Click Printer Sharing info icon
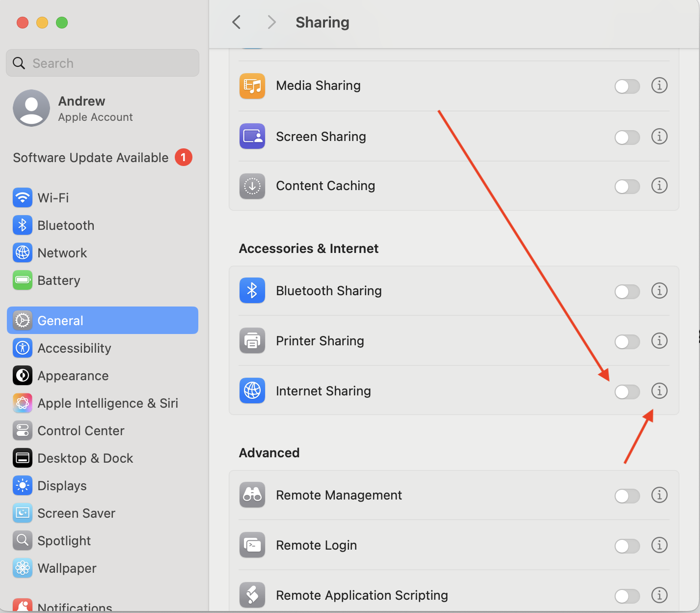The image size is (700, 613). coord(659,341)
